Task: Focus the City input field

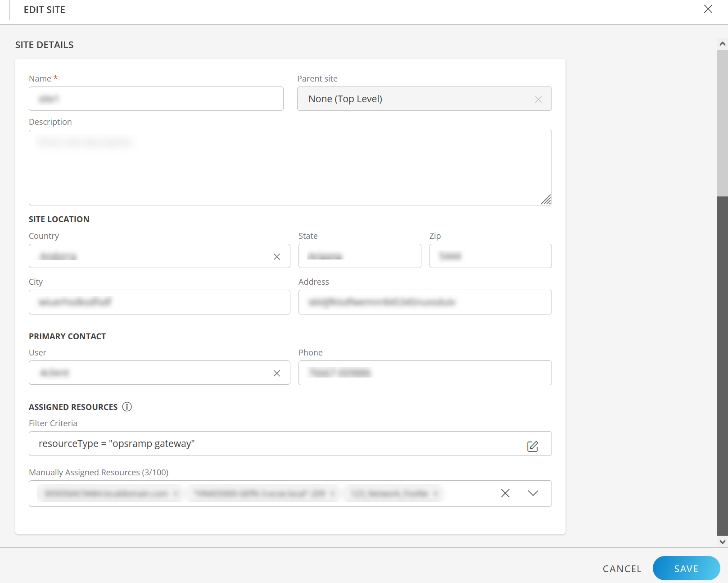Action: (x=159, y=302)
